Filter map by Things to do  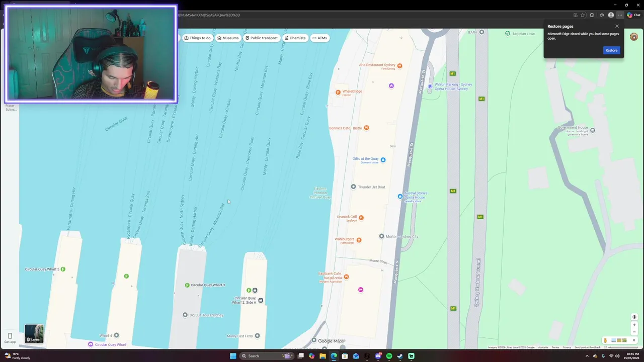click(197, 38)
